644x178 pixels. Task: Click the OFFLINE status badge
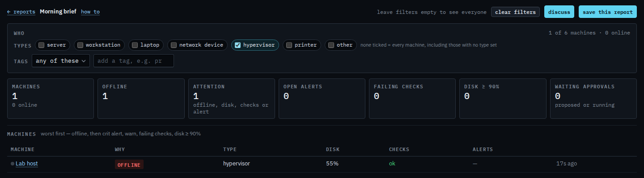[x=129, y=165]
